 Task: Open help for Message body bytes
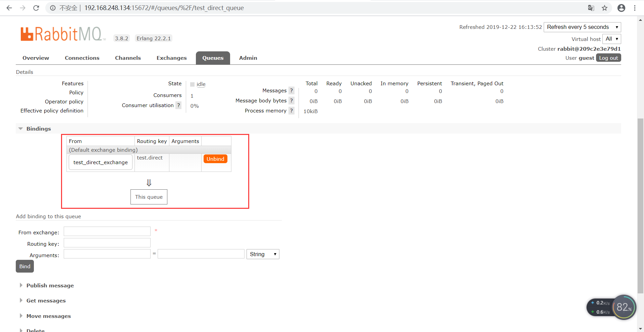point(291,101)
